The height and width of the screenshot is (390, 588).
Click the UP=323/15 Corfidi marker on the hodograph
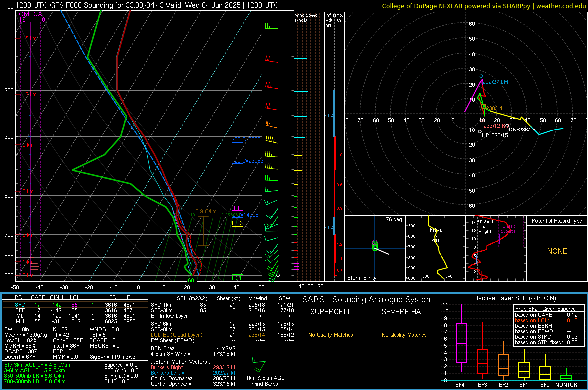pyautogui.click(x=480, y=131)
